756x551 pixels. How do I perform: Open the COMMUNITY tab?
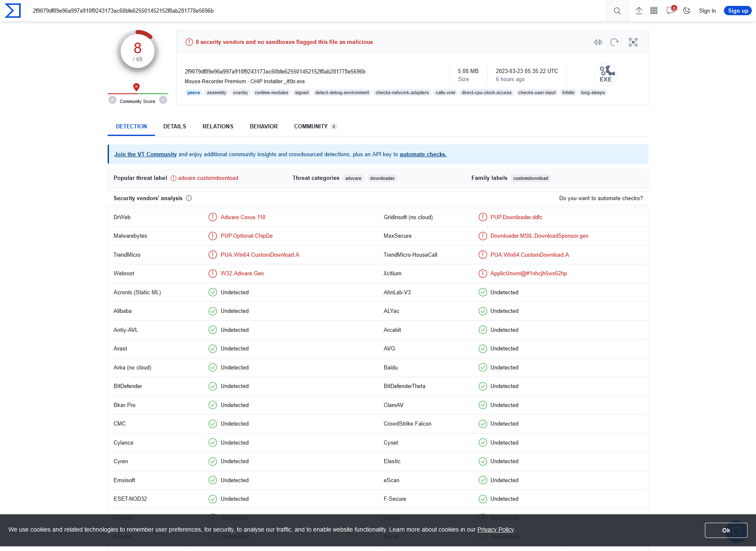point(315,127)
